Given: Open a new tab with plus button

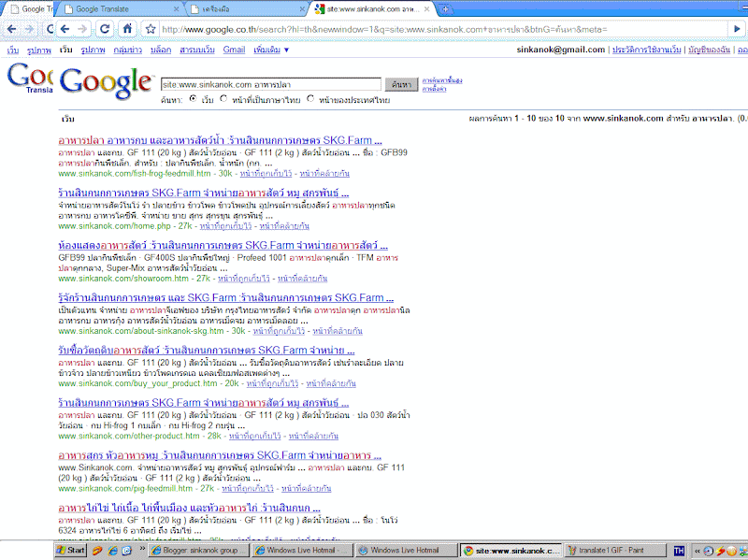Looking at the screenshot, I should pos(445,8).
